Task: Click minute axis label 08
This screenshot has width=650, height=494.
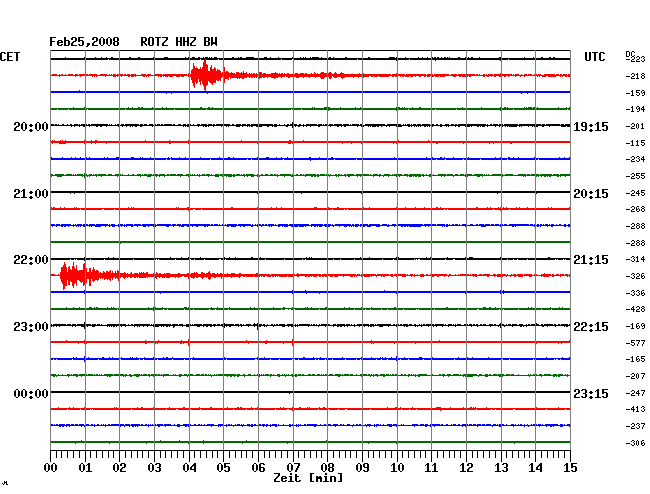Action: point(327,468)
